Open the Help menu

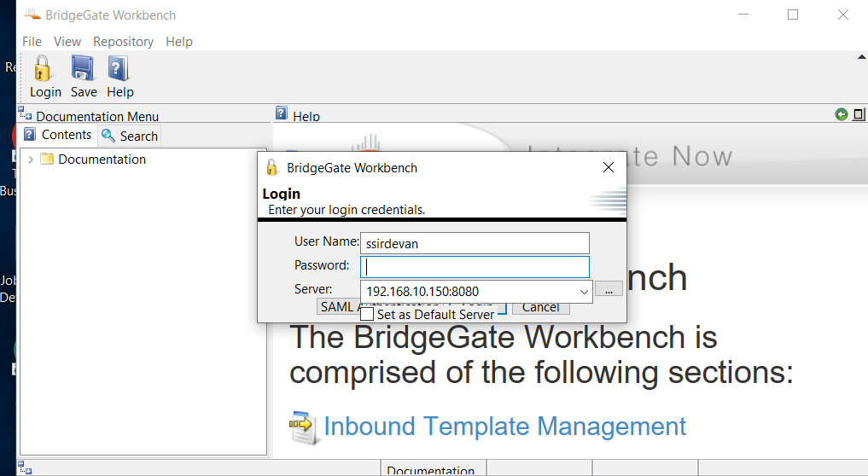coord(178,42)
